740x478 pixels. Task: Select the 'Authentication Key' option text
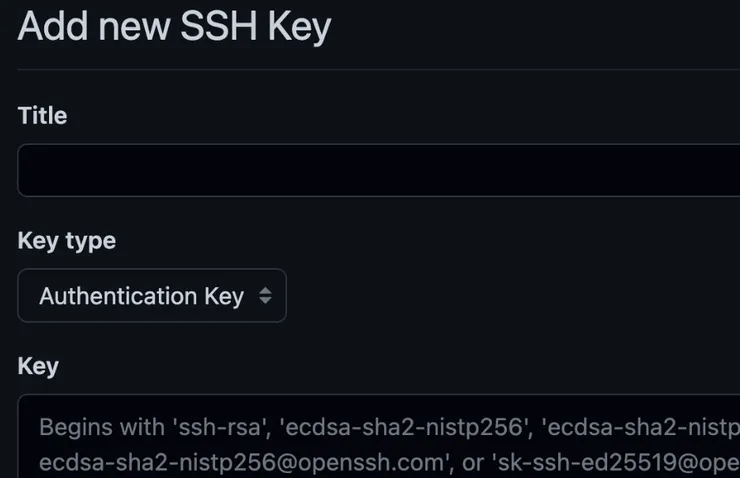141,296
